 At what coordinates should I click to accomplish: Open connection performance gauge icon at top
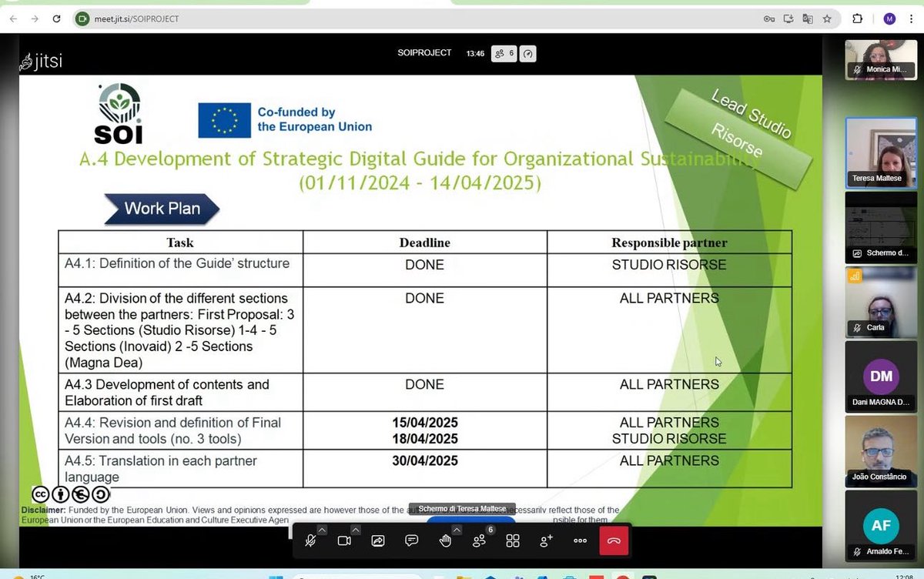pyautogui.click(x=528, y=53)
